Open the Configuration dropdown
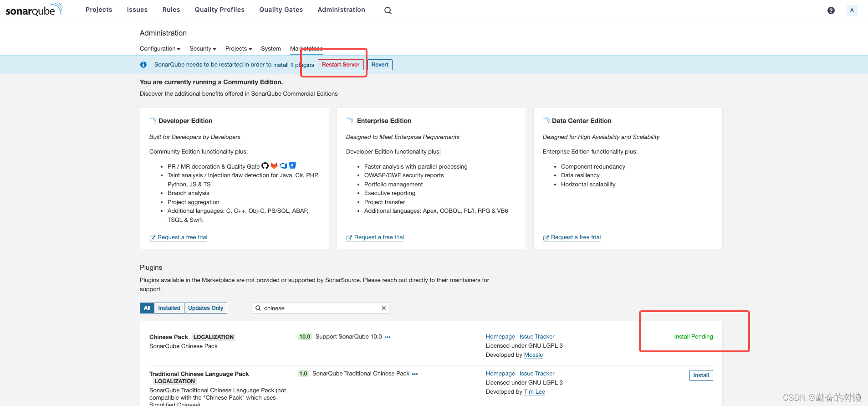 (160, 49)
